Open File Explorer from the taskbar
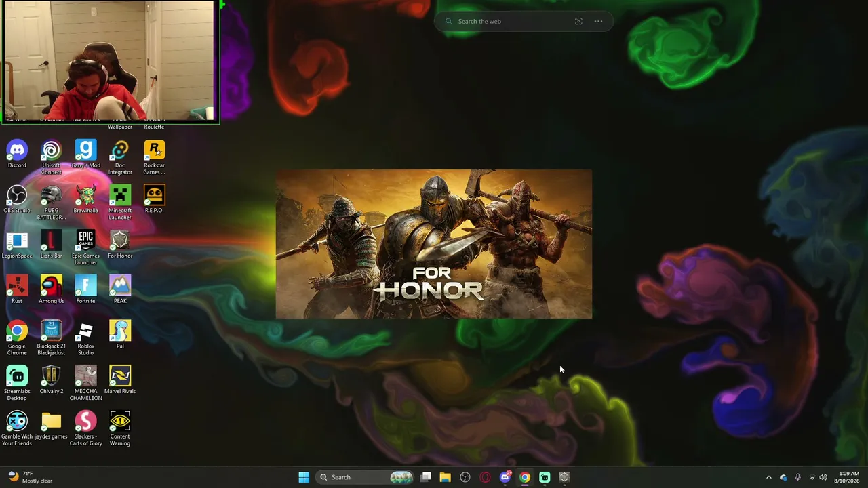868x488 pixels. click(x=445, y=477)
